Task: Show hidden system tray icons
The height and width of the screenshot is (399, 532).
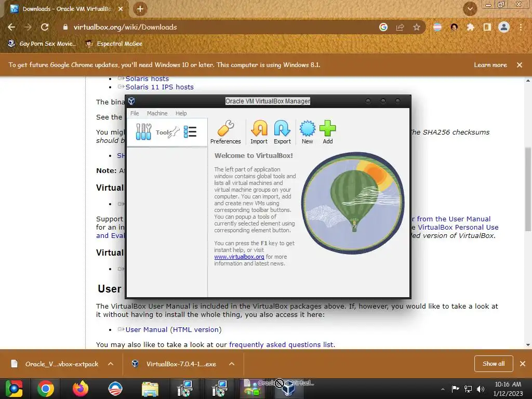Action: pos(443,389)
